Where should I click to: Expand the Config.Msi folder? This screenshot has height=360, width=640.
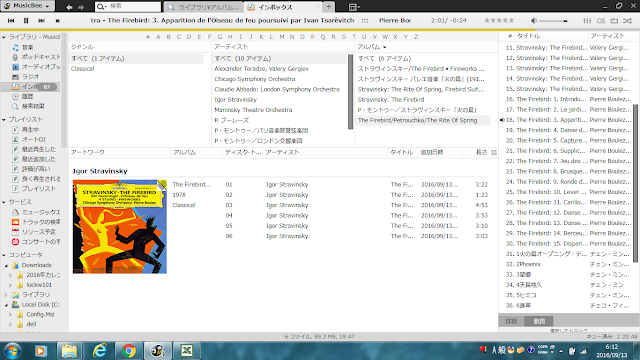click(x=11, y=315)
